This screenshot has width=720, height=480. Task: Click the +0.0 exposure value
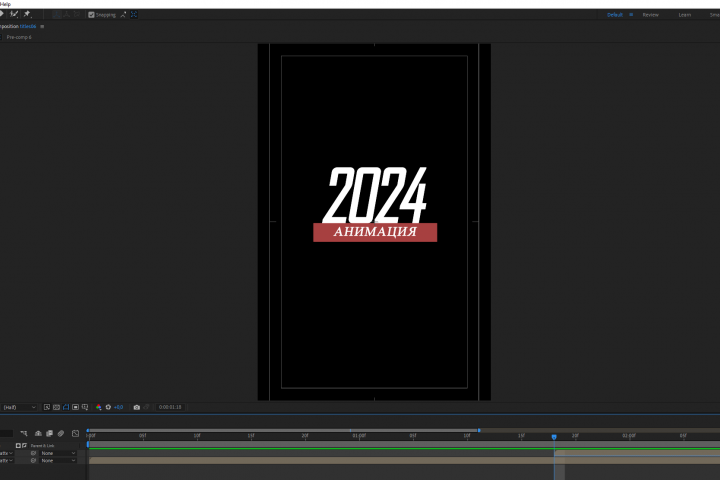click(x=118, y=407)
